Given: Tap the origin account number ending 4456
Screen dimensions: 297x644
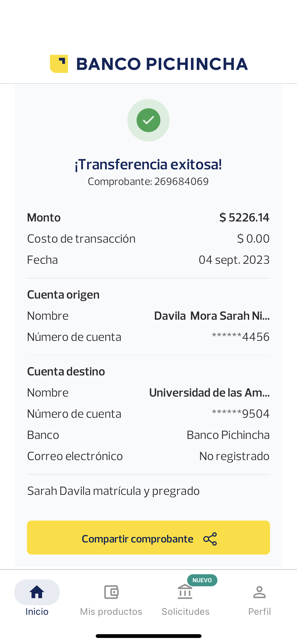Looking at the screenshot, I should click(x=241, y=337).
